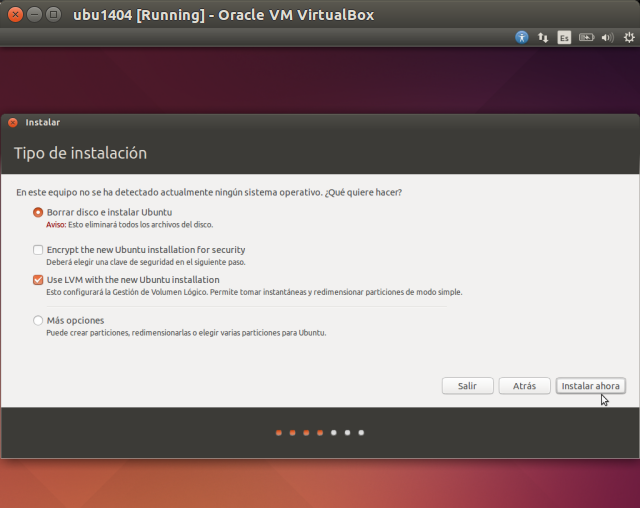Open the Es keyboard layout indicator
Viewport: 640px width, 508px height.
(x=564, y=38)
